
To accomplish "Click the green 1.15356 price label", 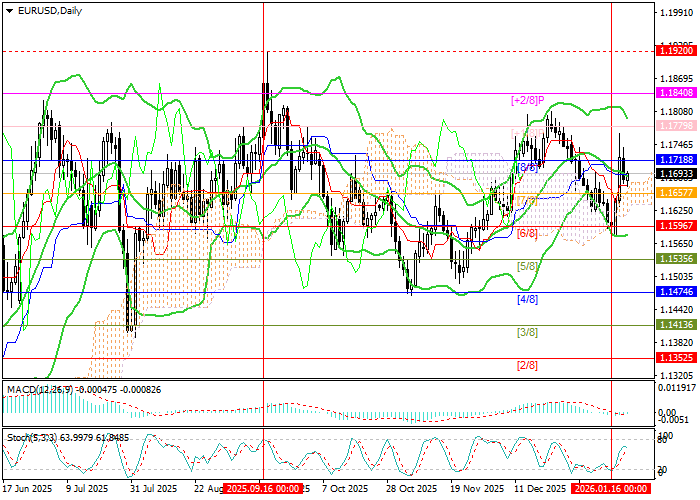I will (675, 258).
